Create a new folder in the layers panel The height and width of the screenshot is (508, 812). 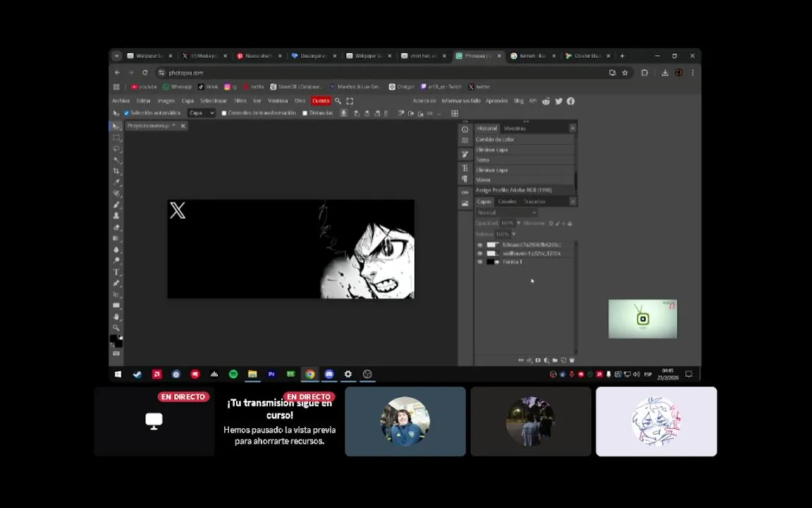[x=555, y=361]
